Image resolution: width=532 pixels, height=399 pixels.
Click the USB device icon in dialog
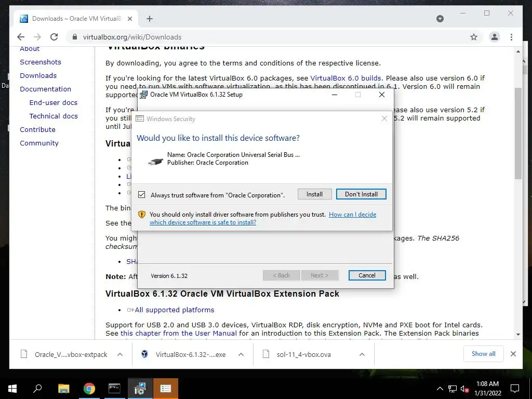coord(155,162)
